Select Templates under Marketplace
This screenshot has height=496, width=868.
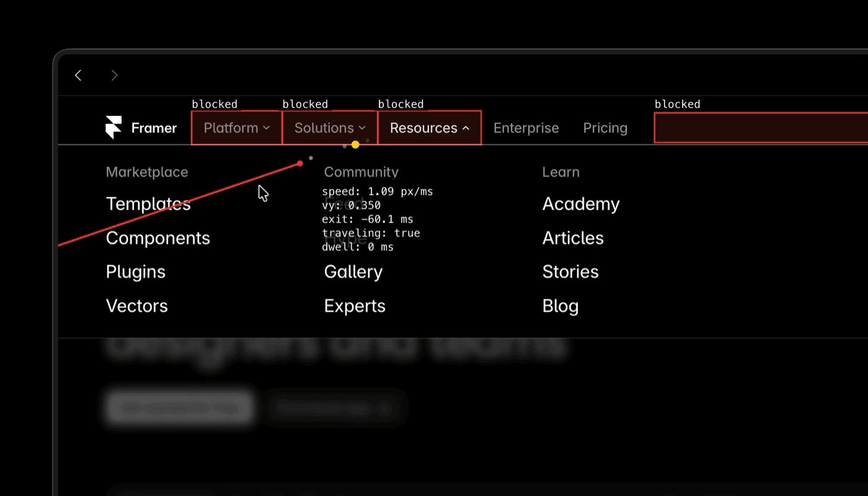[x=148, y=204]
